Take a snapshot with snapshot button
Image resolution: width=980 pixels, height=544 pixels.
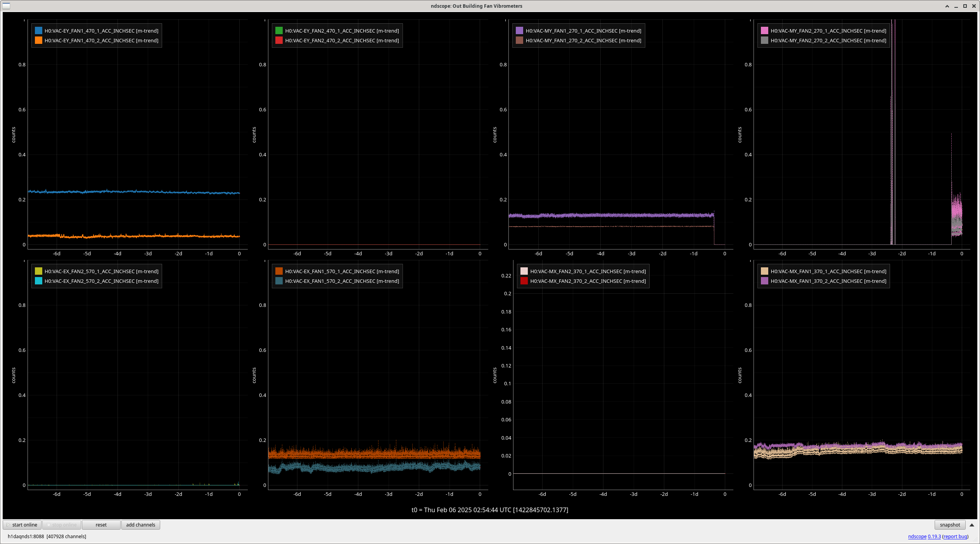[x=950, y=525]
